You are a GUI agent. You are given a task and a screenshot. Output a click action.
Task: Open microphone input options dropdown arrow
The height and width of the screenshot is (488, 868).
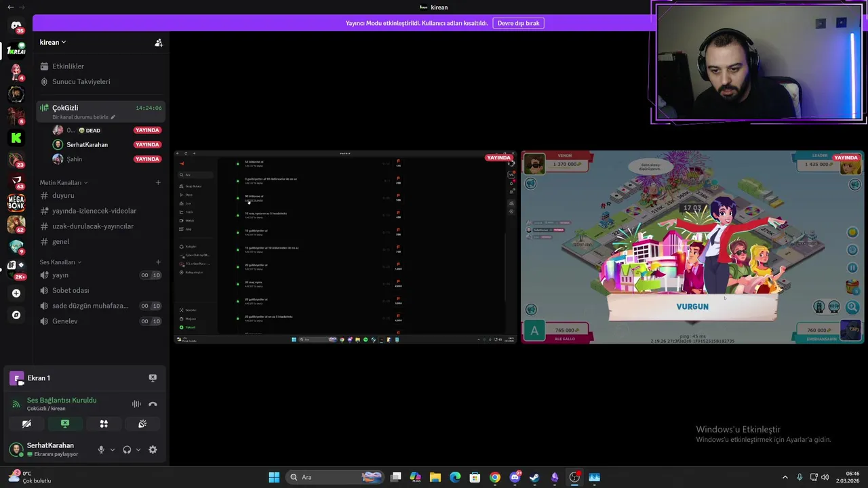113,449
